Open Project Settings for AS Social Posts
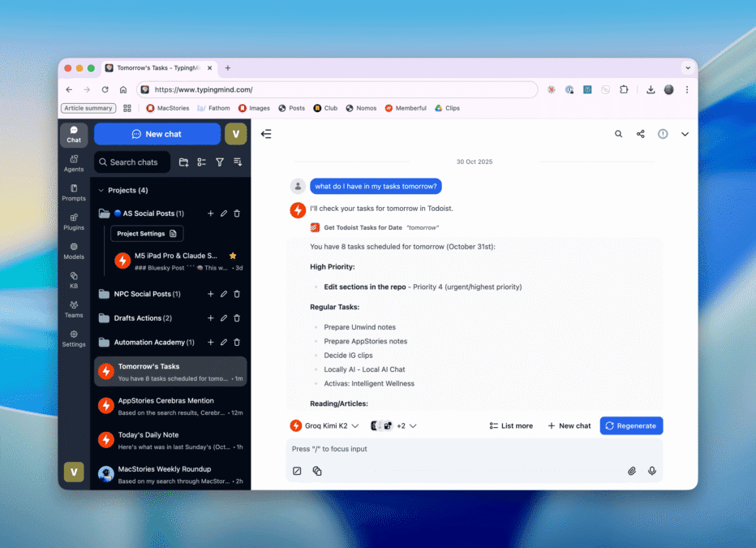 (x=147, y=234)
